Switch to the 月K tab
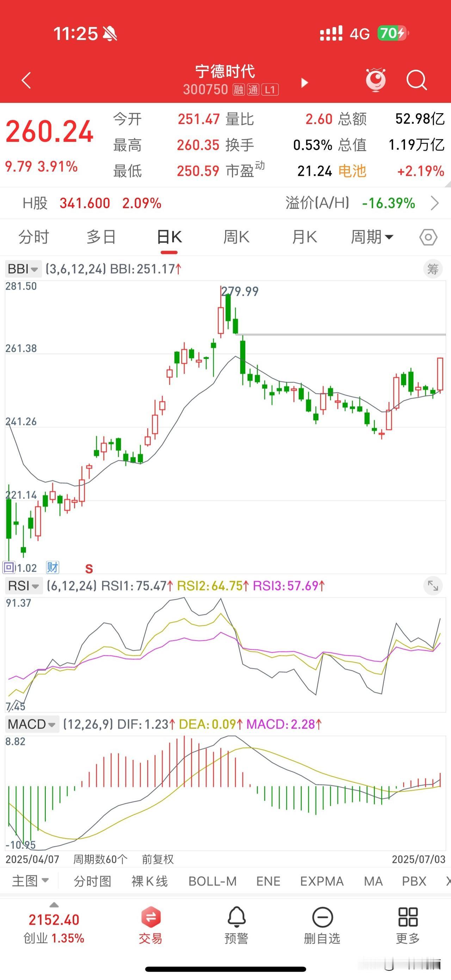The width and height of the screenshot is (451, 980). click(x=304, y=237)
